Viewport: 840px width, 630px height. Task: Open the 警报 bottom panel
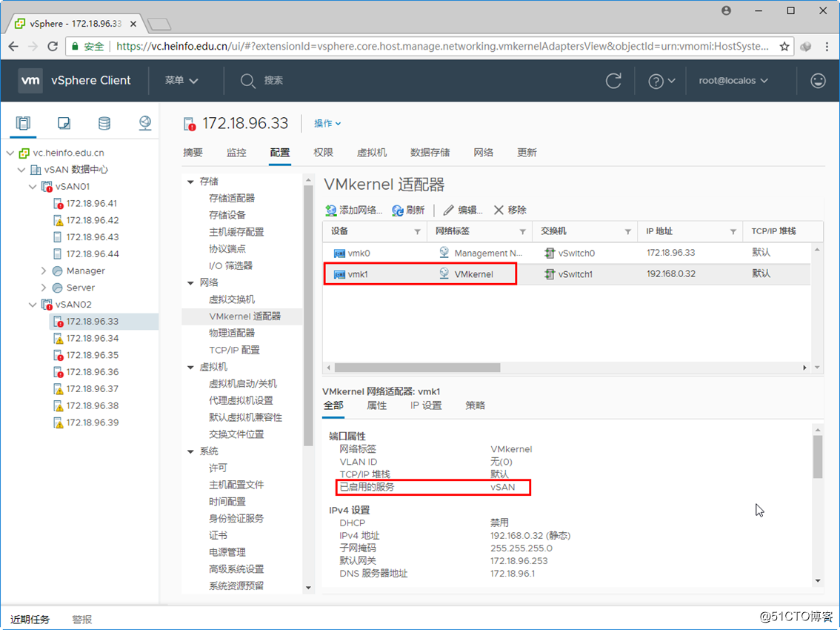(82, 620)
